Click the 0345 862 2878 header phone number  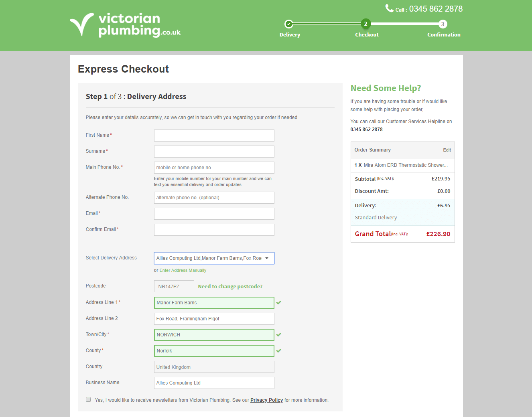[436, 8]
